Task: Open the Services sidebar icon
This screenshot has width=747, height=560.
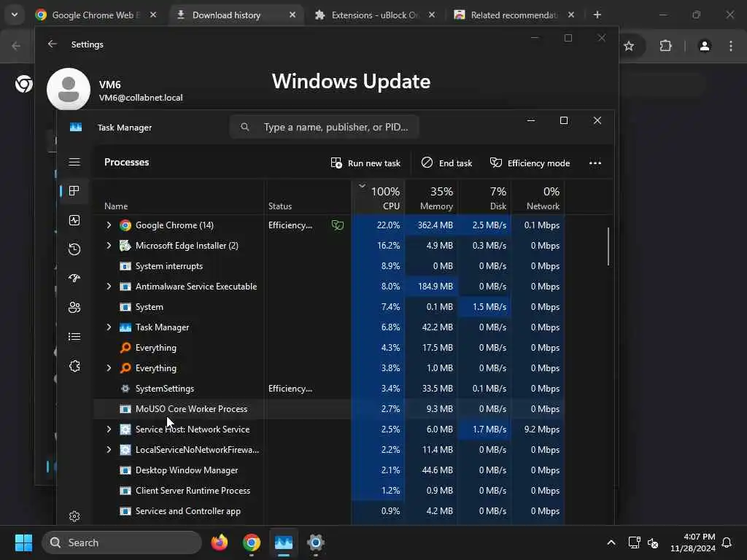Action: (74, 366)
